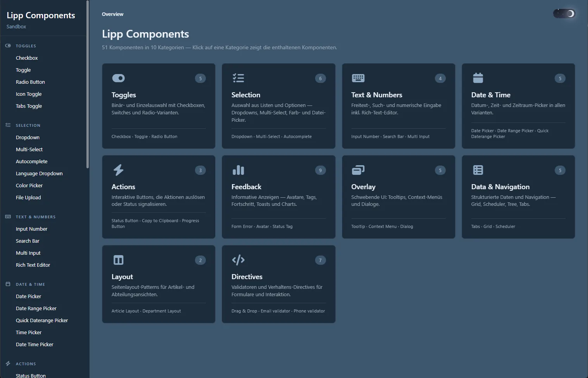Select the Overlay category card title
The image size is (588, 378).
363,187
